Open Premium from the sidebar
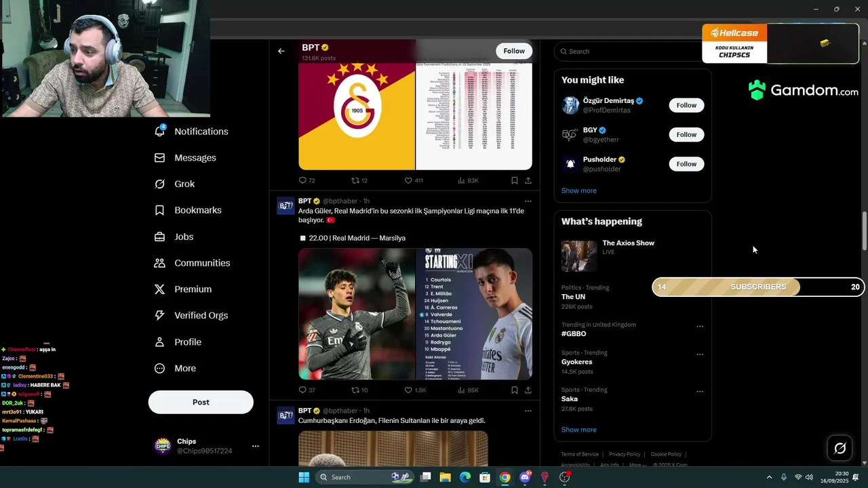The height and width of the screenshot is (488, 868). click(183, 289)
